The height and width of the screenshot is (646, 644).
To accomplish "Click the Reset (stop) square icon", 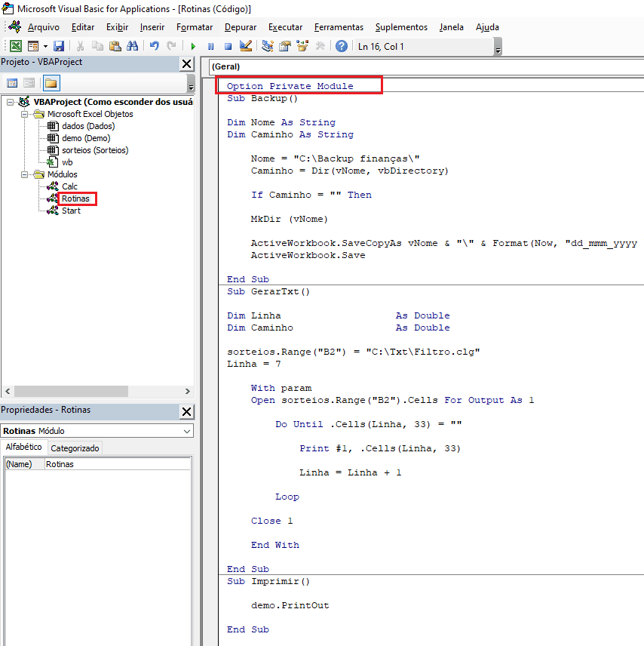I will tap(227, 46).
